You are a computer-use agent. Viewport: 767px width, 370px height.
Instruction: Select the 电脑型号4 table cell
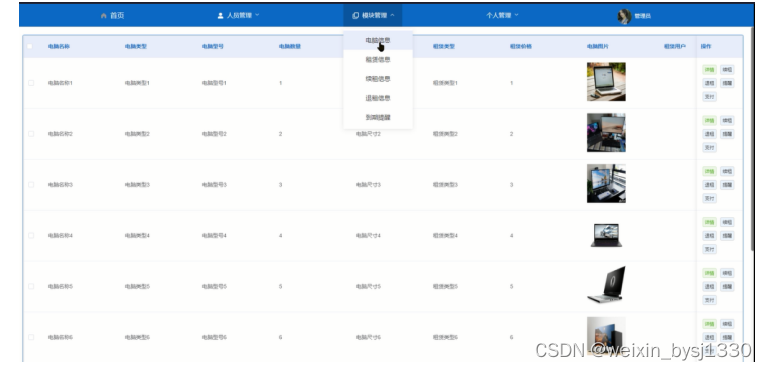[214, 235]
